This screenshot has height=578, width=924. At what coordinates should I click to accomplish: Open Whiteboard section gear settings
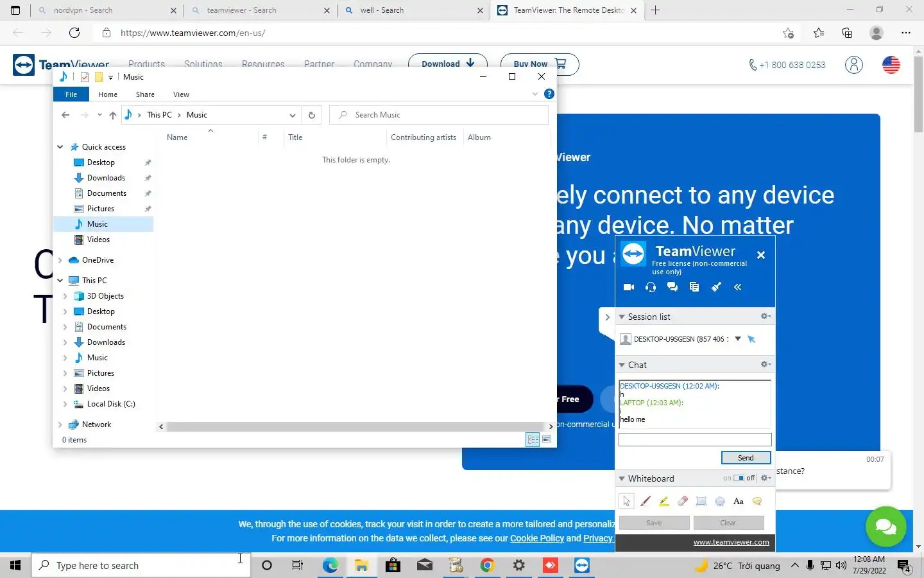[x=766, y=478]
